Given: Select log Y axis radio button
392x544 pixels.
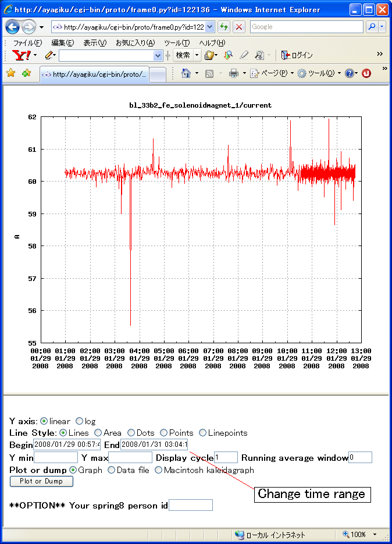Looking at the screenshot, I should [80, 421].
